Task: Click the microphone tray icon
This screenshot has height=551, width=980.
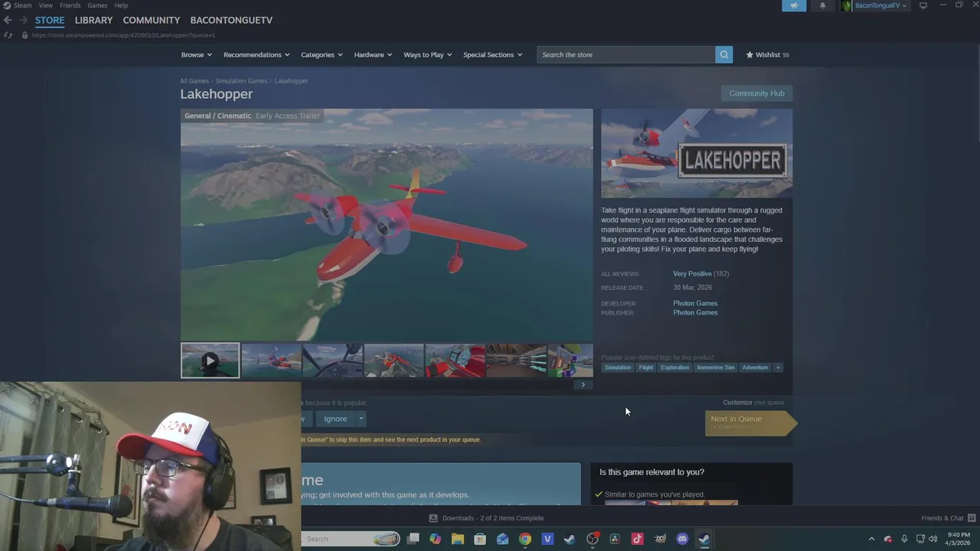Action: (x=904, y=539)
